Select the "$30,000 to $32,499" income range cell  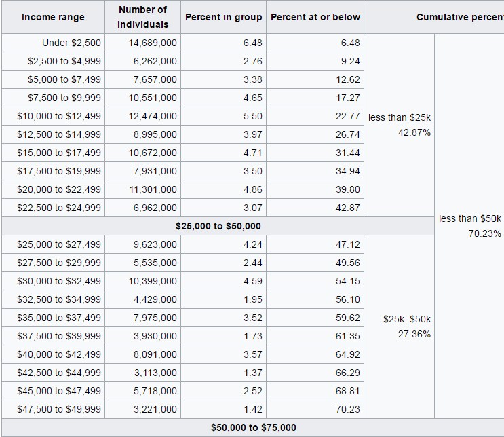click(59, 281)
